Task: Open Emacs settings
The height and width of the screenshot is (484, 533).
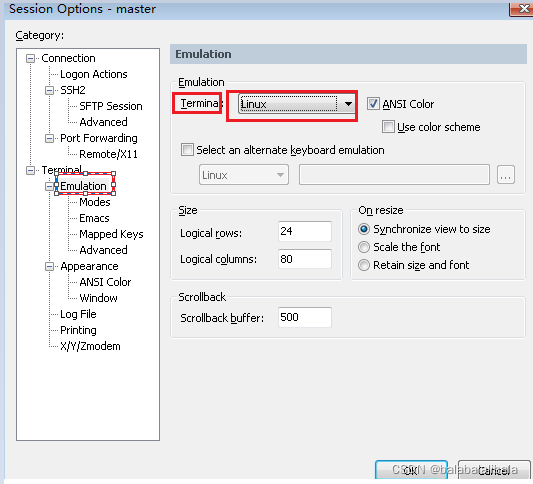Action: coord(94,218)
